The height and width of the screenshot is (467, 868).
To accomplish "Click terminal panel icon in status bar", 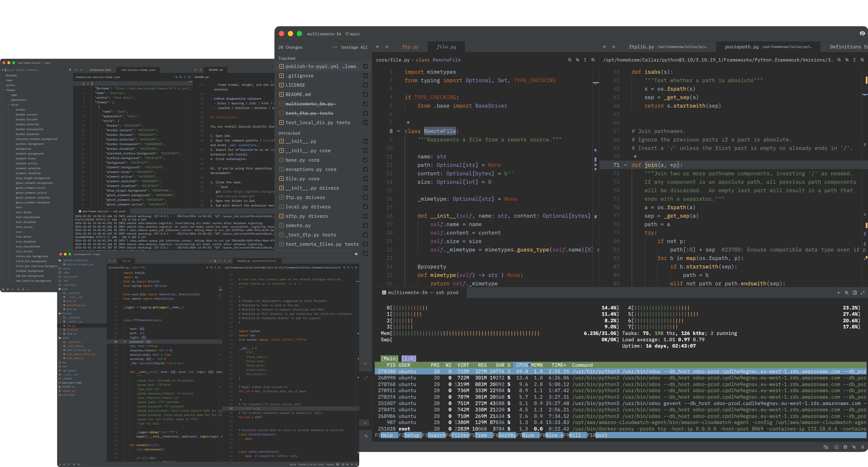I will coord(836,447).
